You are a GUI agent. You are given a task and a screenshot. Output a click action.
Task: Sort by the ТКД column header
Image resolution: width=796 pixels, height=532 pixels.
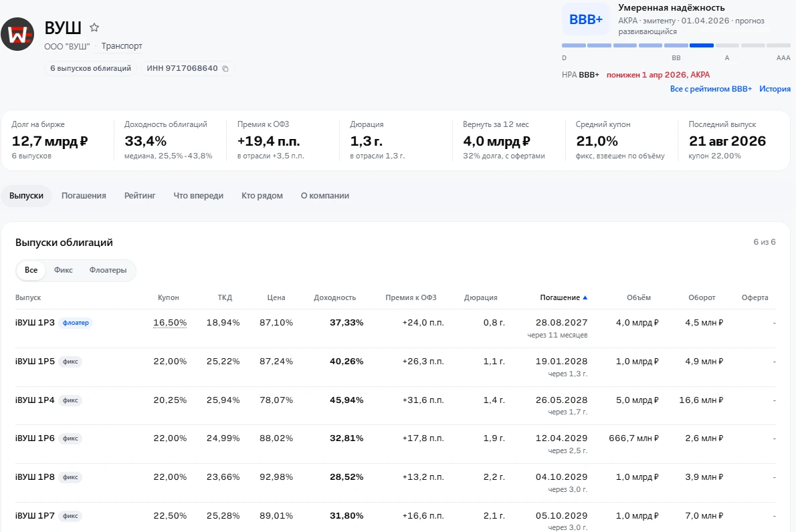[225, 297]
